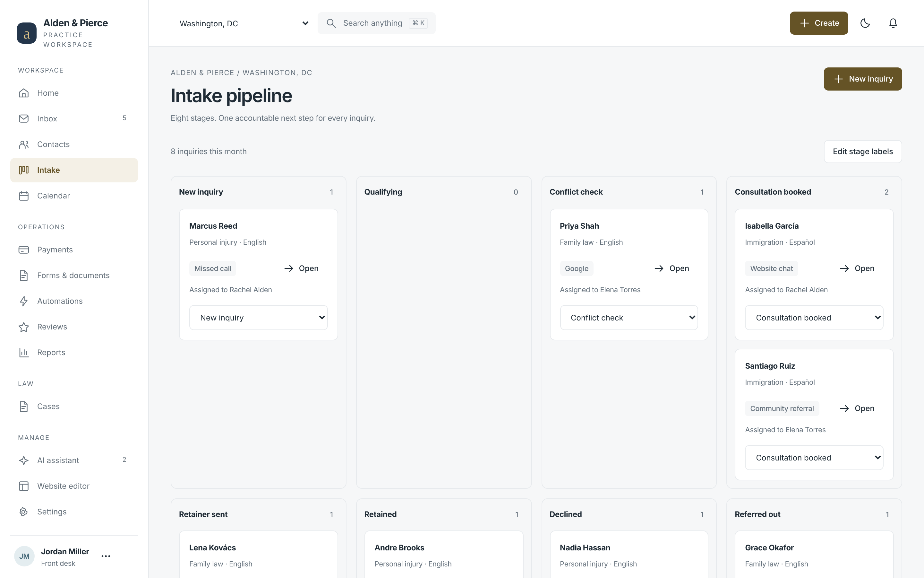924x578 pixels.
Task: Click the Website editor layout icon
Action: pos(24,486)
